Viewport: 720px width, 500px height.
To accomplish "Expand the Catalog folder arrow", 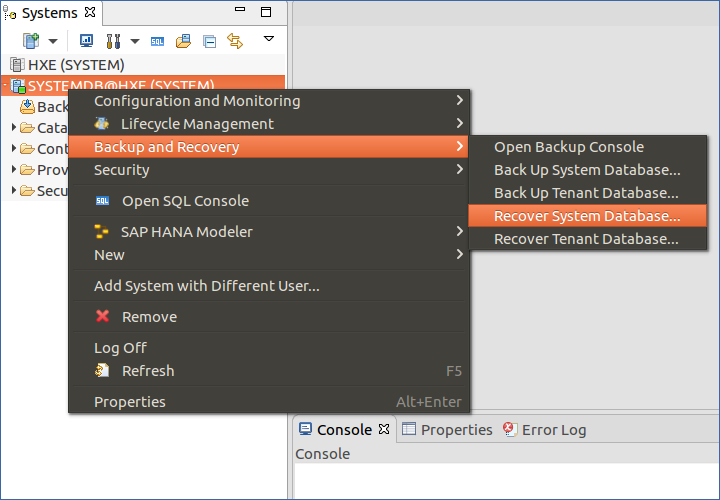I will click(14, 127).
